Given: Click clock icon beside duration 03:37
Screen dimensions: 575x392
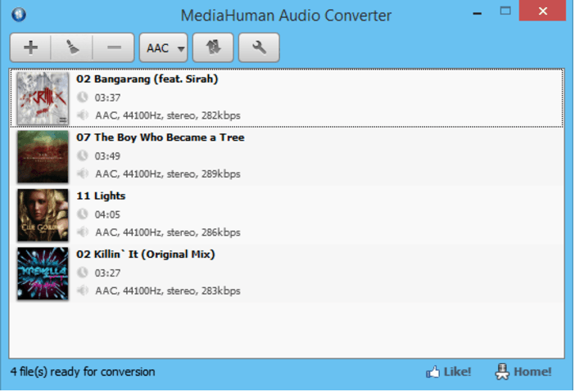Looking at the screenshot, I should coord(83,97).
